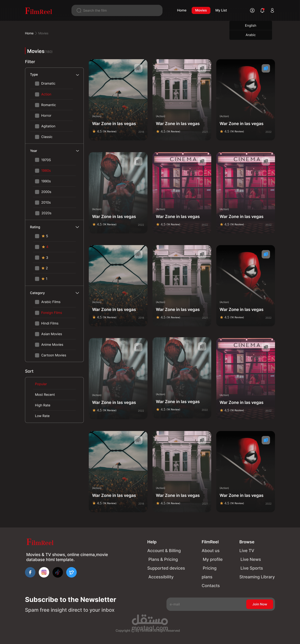Open notifications bell icon
The width and height of the screenshot is (300, 644).
262,10
